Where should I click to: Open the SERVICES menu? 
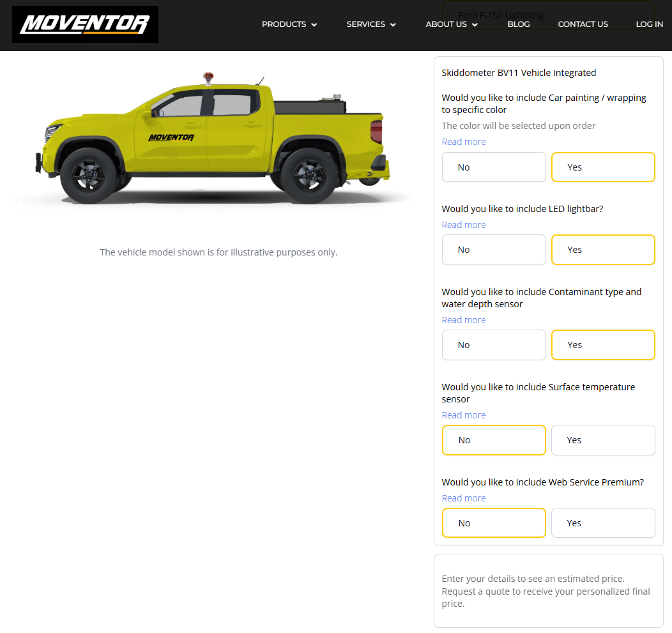pyautogui.click(x=370, y=24)
